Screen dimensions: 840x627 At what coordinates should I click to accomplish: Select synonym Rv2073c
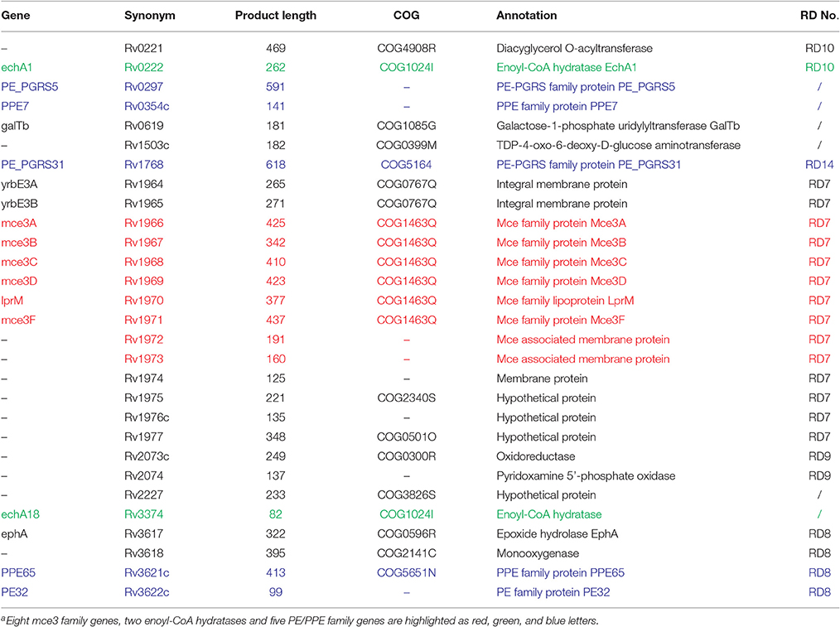click(147, 456)
